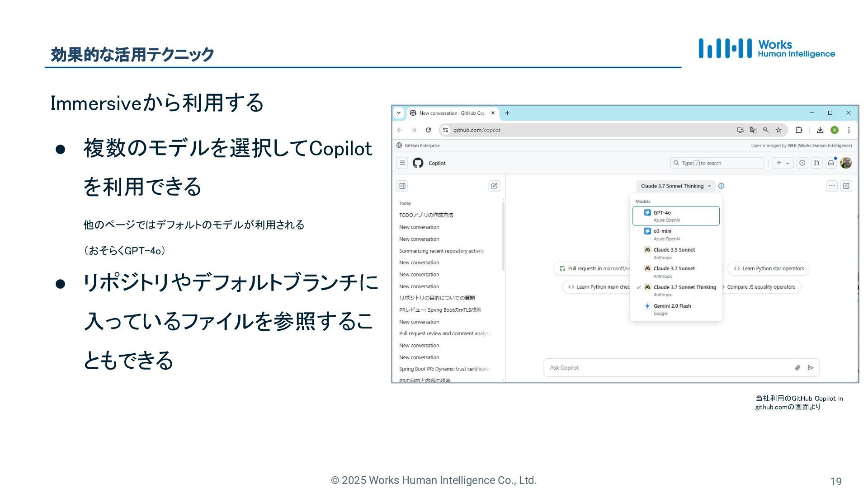Attach a file with the paperclip icon

tap(797, 368)
